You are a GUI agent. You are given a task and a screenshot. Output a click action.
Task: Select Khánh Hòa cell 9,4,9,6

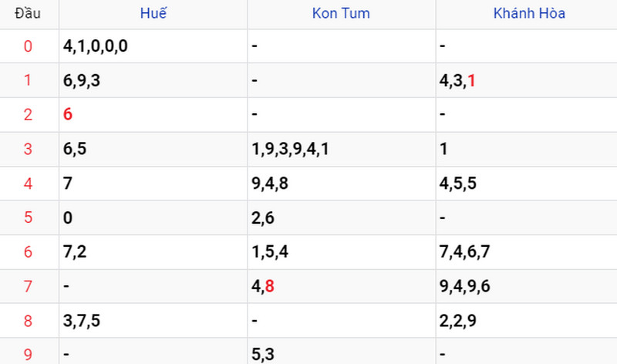tap(465, 287)
